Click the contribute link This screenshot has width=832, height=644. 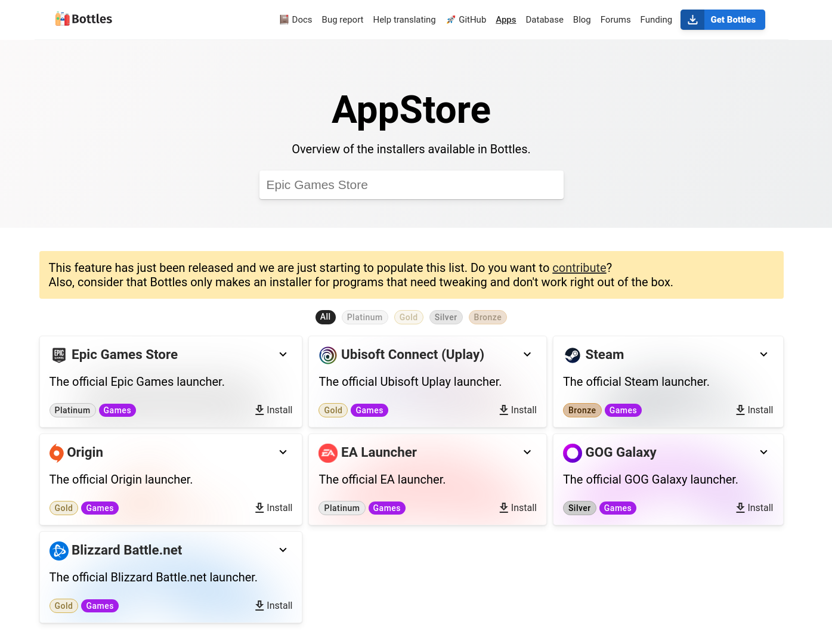tap(579, 268)
